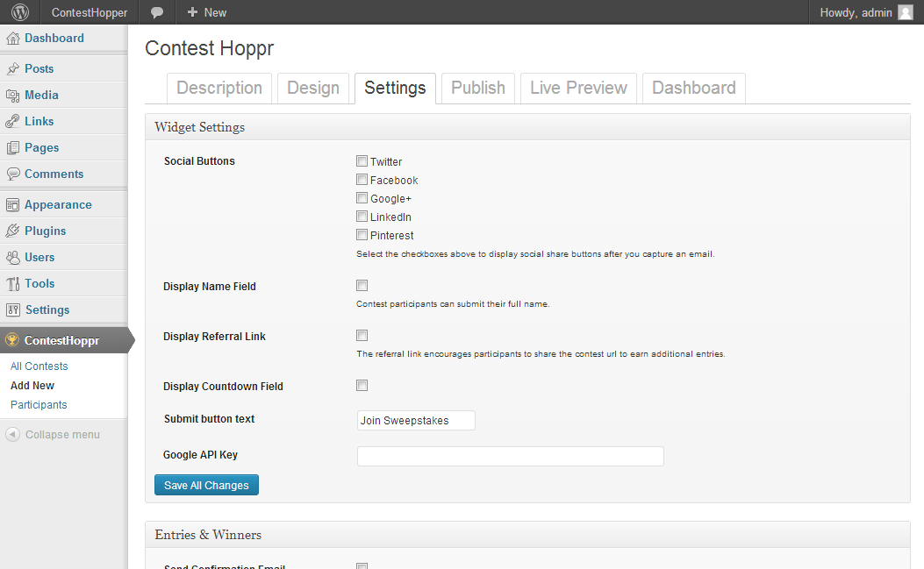Click the Appearance icon in sidebar

coord(12,205)
